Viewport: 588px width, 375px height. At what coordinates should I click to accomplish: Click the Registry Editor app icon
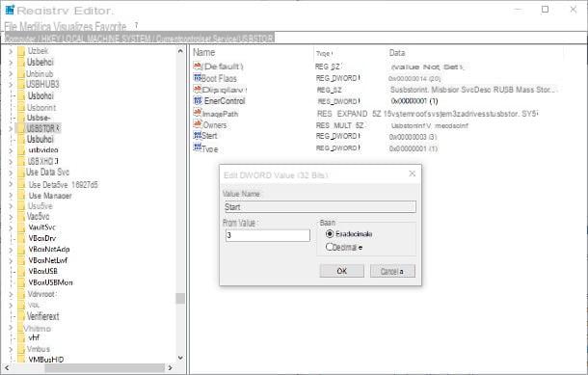[x=10, y=11]
